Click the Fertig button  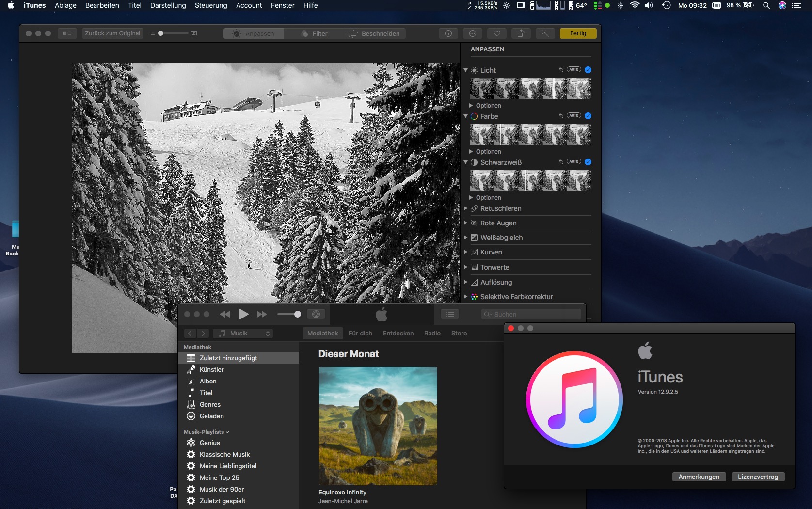578,33
